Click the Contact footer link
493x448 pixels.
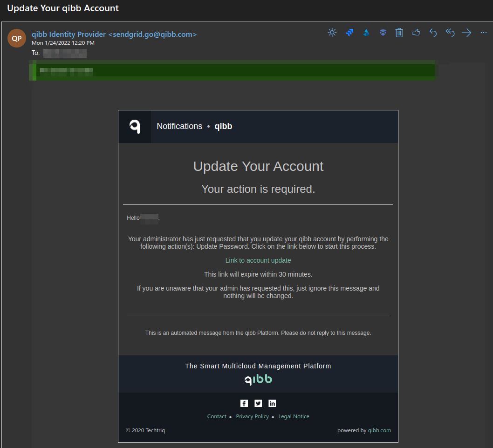tap(217, 416)
